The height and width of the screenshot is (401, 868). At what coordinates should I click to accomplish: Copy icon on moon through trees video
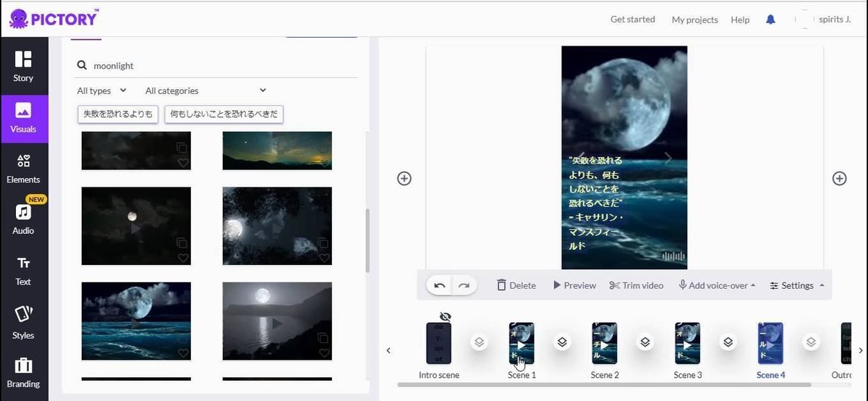(x=324, y=242)
